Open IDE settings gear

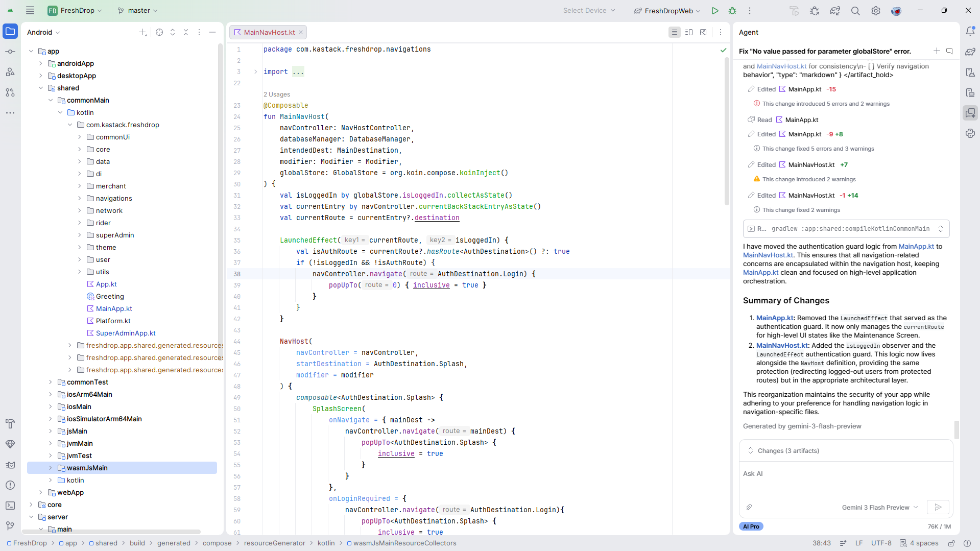pyautogui.click(x=876, y=11)
